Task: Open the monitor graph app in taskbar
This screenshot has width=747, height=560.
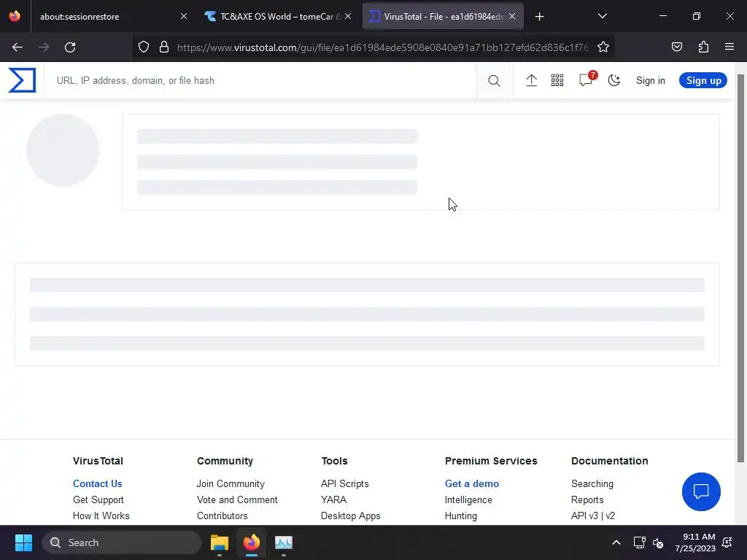Action: pos(284,542)
